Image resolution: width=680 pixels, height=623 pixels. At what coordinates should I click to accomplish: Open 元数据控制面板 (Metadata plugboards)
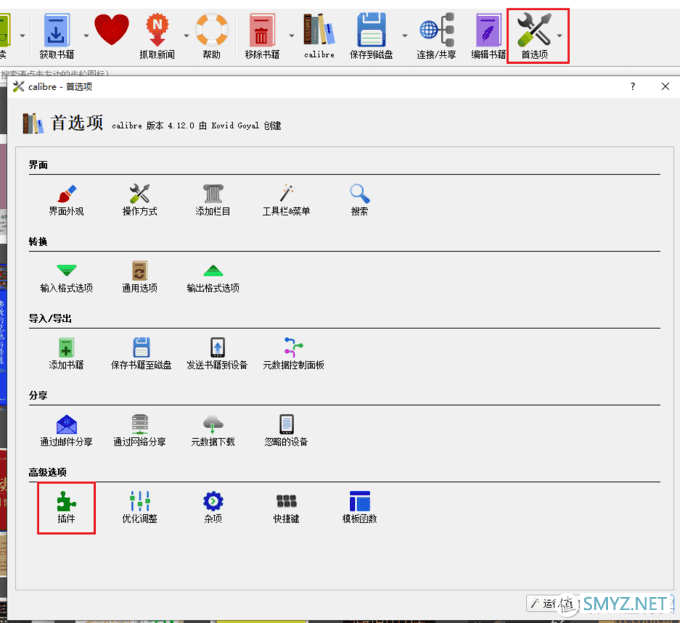(294, 354)
